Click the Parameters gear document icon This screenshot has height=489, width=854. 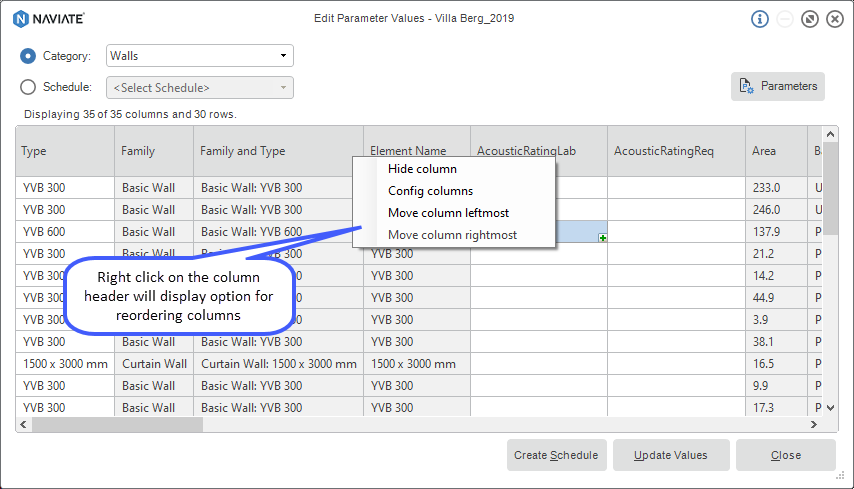click(746, 87)
